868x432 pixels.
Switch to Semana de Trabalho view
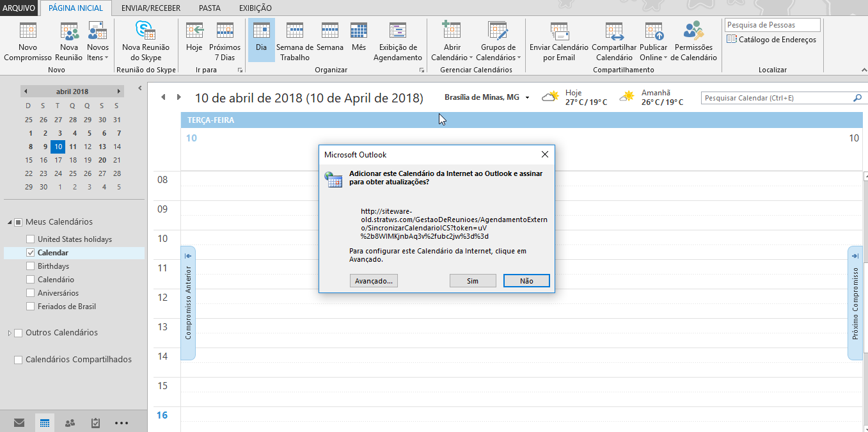tap(295, 42)
